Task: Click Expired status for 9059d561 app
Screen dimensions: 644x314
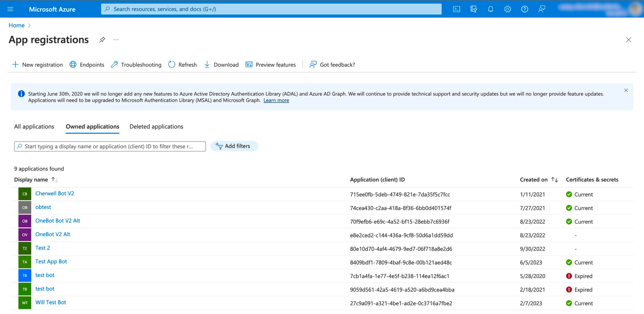Action: point(579,290)
